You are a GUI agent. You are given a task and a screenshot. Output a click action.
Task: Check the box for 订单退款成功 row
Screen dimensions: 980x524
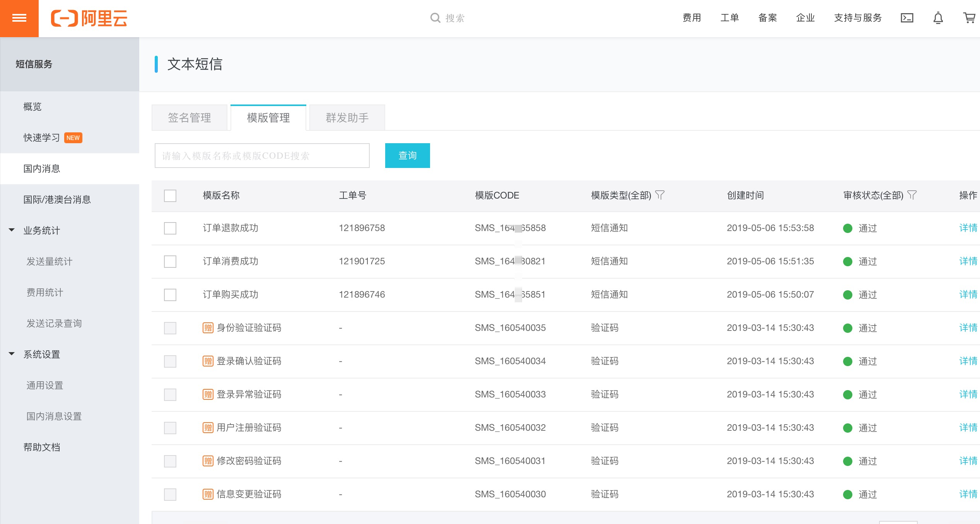[170, 228]
